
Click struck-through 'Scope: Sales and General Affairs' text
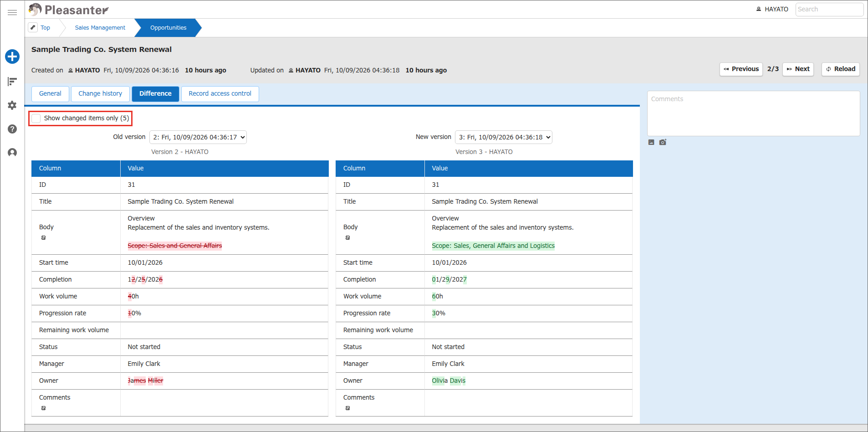click(175, 246)
